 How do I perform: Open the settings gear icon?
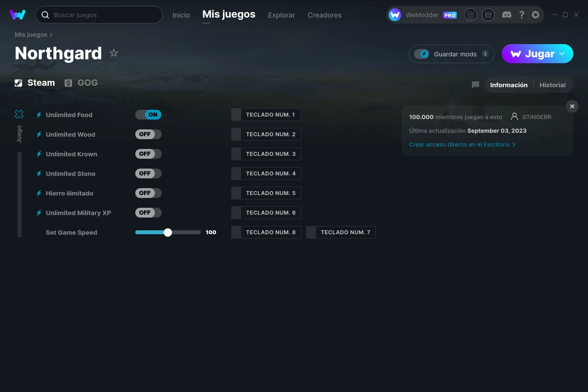[536, 15]
